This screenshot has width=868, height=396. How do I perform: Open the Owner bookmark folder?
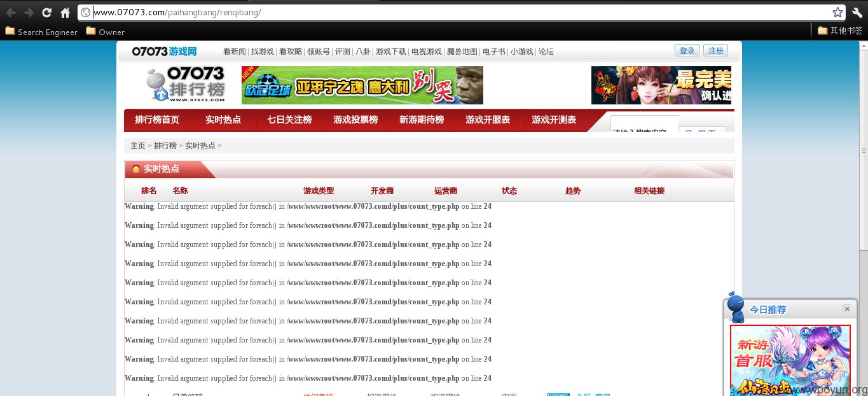point(106,32)
